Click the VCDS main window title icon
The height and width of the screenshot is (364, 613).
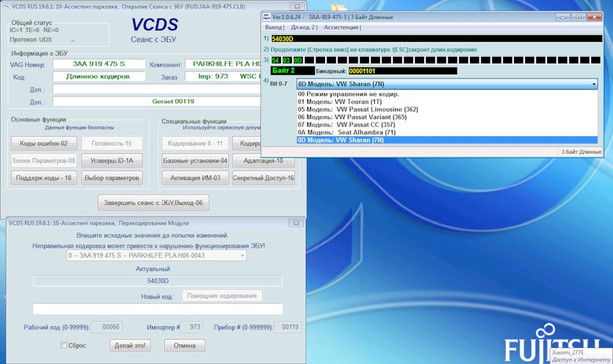pyautogui.click(x=6, y=6)
